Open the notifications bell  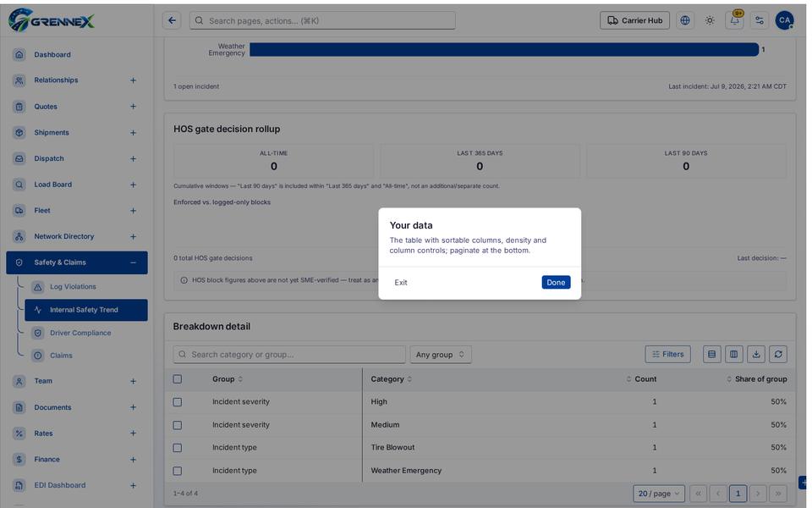734,20
